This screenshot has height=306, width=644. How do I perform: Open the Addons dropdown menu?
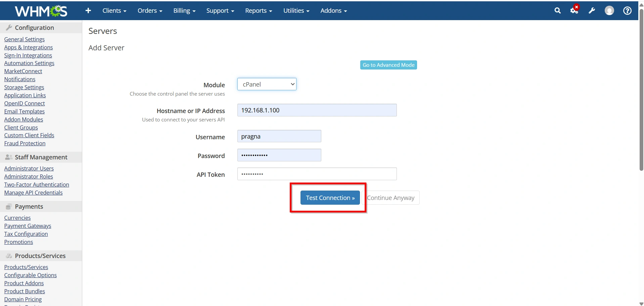coord(334,11)
